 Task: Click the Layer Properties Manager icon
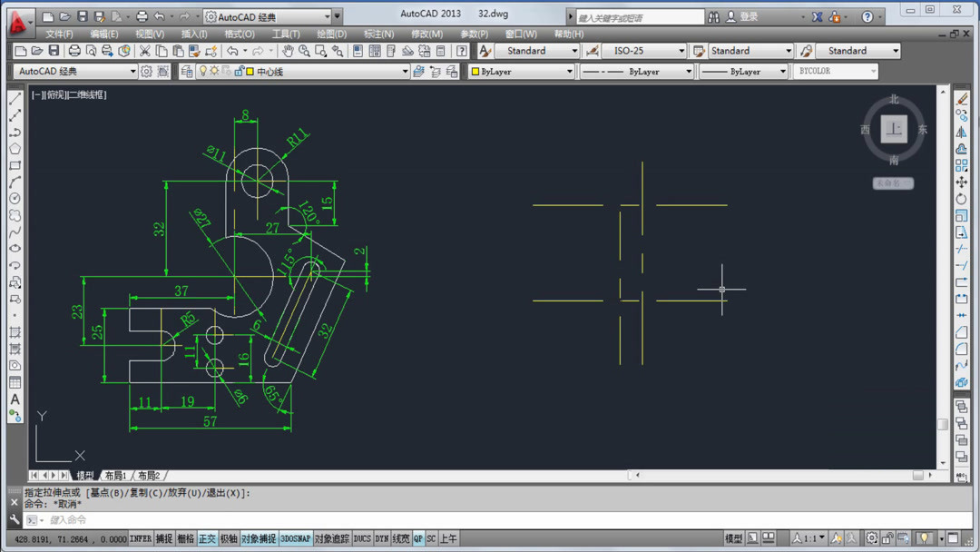tap(184, 71)
